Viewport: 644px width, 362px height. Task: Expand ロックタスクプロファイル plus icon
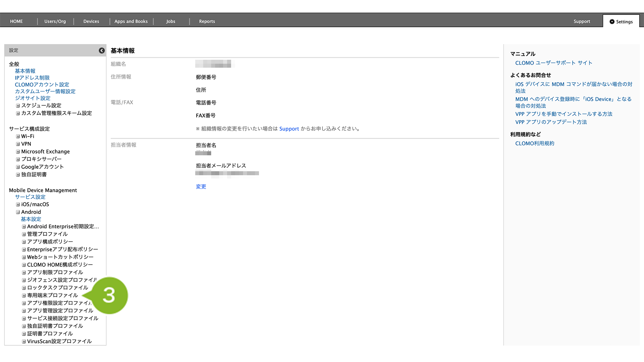(x=24, y=288)
